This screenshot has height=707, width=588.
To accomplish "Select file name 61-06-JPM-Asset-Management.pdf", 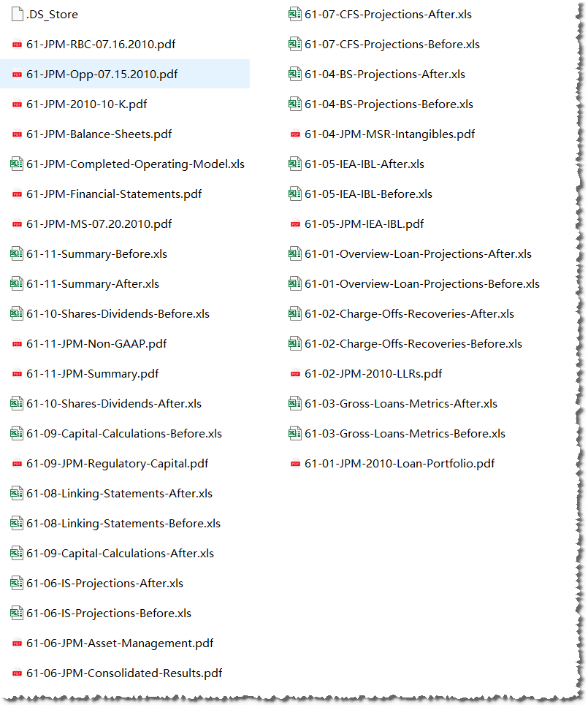I will [x=120, y=643].
